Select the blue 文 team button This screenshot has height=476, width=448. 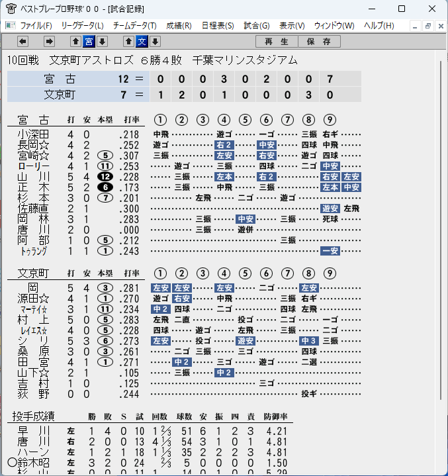coord(142,42)
